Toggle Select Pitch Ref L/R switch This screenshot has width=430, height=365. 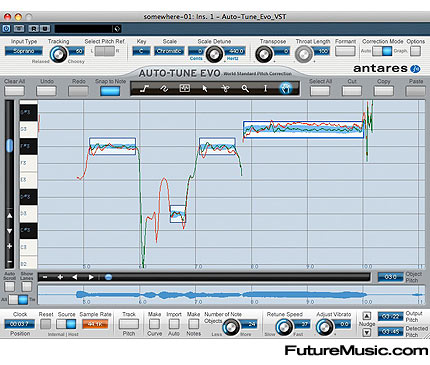pyautogui.click(x=104, y=51)
